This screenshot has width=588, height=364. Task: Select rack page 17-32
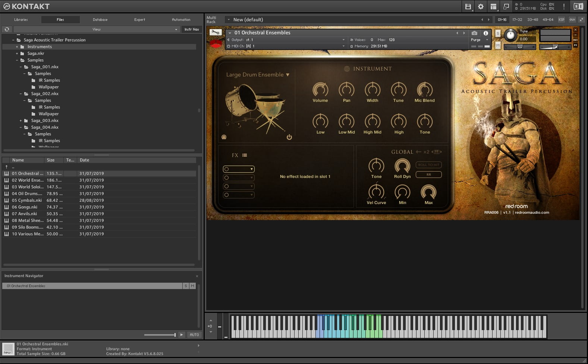coord(517,19)
